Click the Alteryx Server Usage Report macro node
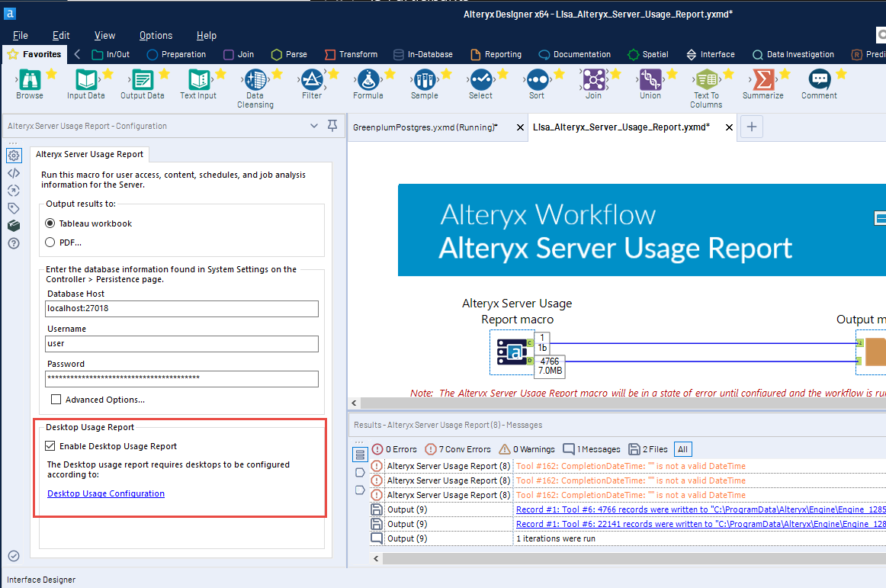The image size is (886, 588). coord(513,353)
